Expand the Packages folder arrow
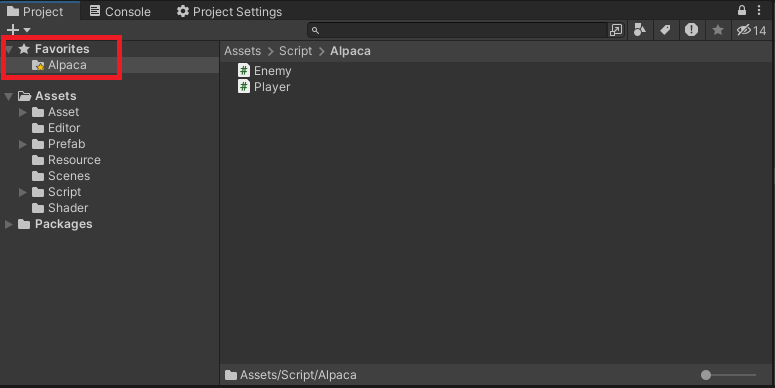Image resolution: width=775 pixels, height=388 pixels. click(8, 224)
